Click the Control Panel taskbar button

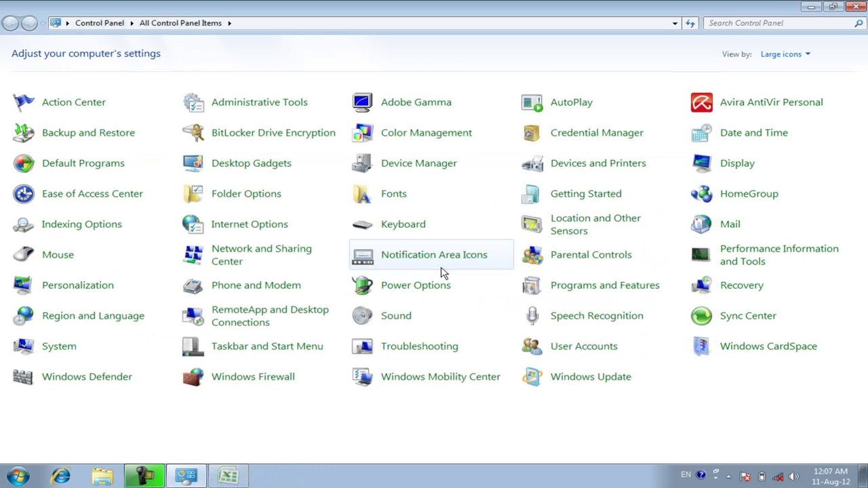pos(186,476)
